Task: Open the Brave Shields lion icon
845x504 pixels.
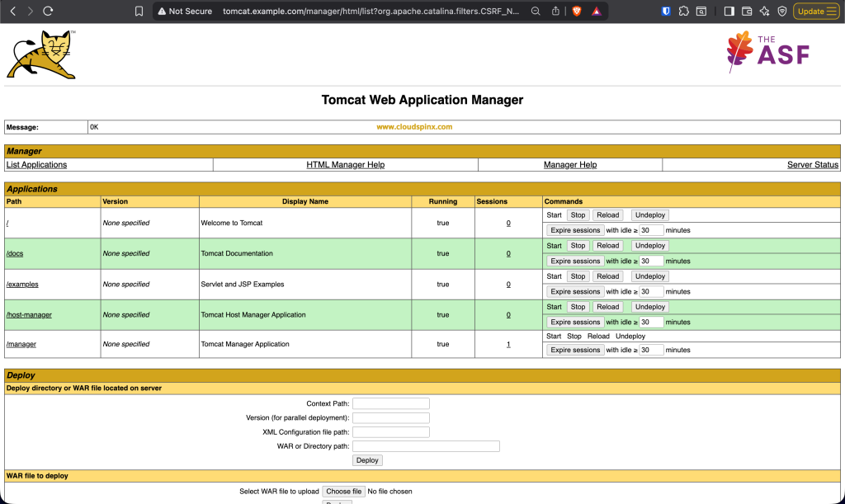Action: pyautogui.click(x=577, y=12)
